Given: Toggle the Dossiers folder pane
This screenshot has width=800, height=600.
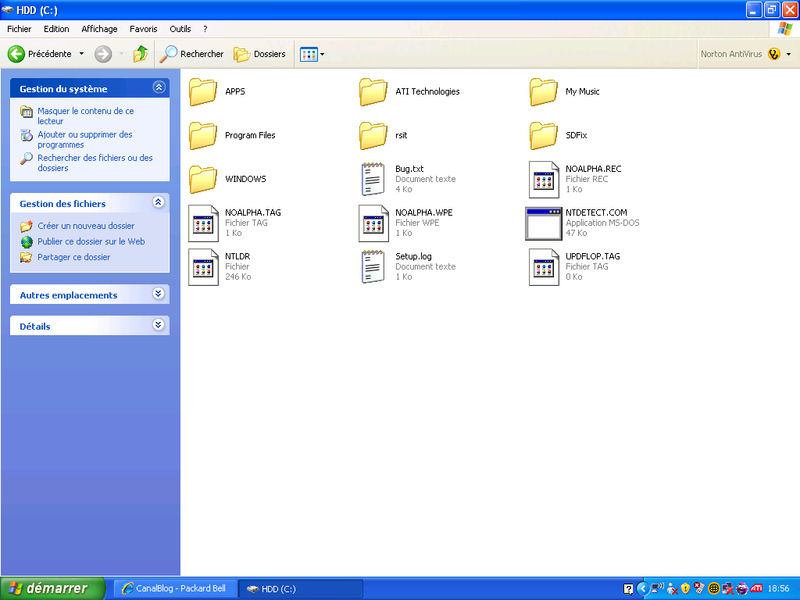Looking at the screenshot, I should tap(260, 54).
